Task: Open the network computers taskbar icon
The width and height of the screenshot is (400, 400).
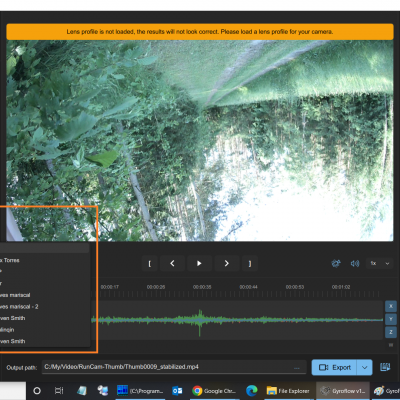Action: tap(103, 391)
